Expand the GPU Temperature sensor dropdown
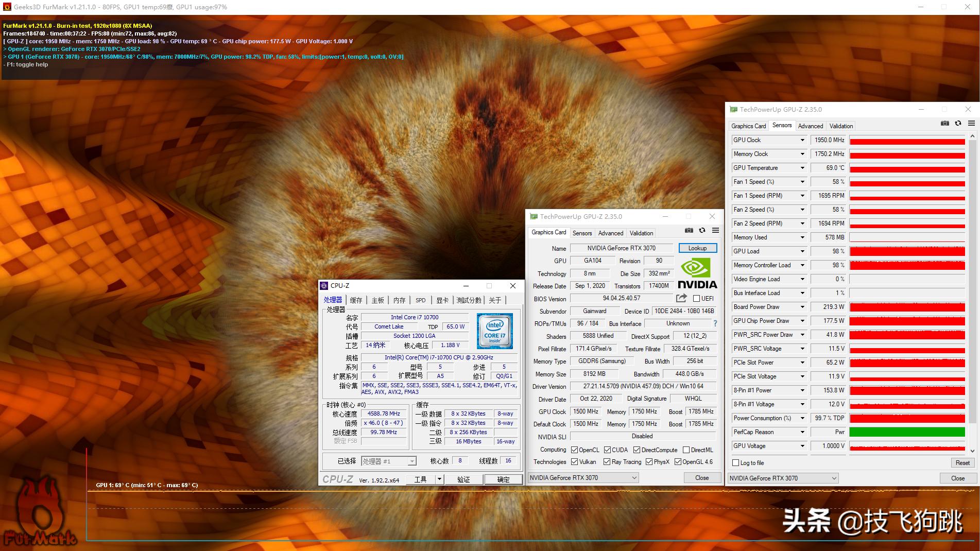Viewport: 980px width, 551px height. (x=802, y=168)
